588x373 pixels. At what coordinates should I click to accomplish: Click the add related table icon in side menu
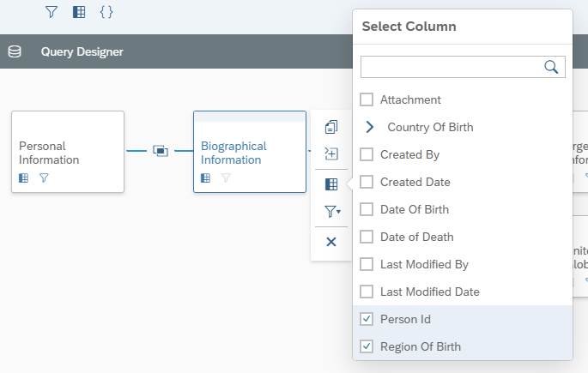point(331,153)
